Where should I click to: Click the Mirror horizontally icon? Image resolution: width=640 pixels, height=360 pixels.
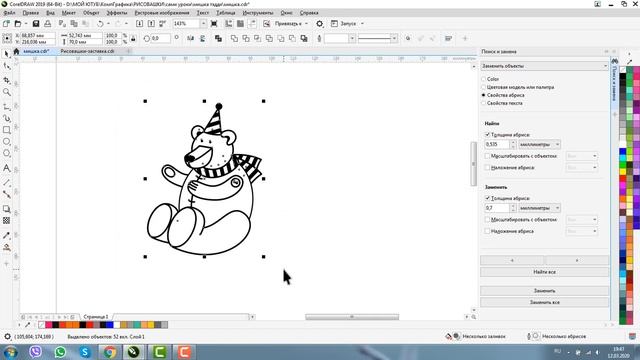click(191, 38)
